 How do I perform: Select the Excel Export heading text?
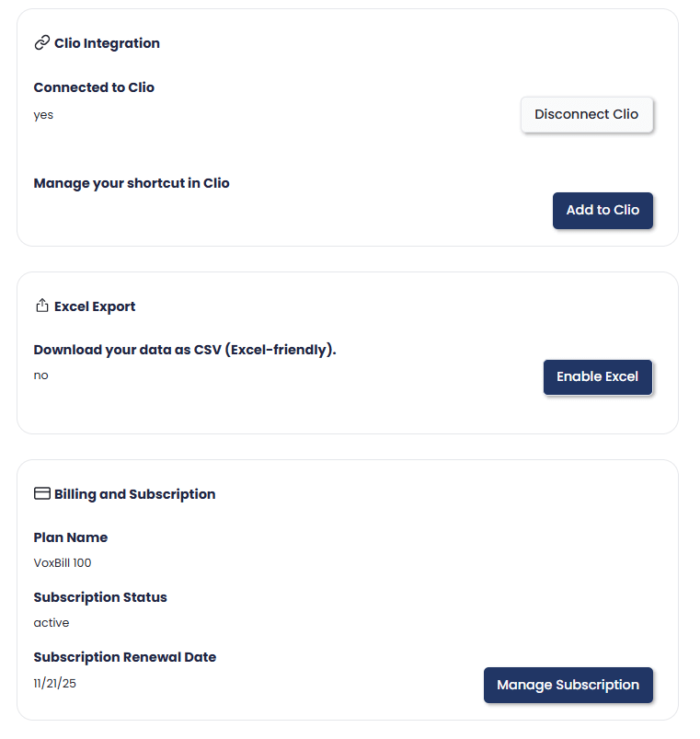(95, 306)
